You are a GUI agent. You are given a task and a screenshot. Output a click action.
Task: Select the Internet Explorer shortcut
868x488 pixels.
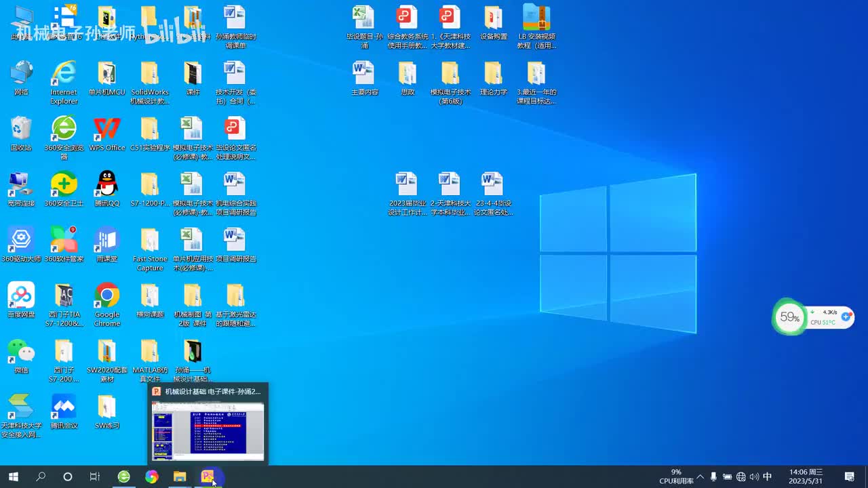tap(64, 83)
